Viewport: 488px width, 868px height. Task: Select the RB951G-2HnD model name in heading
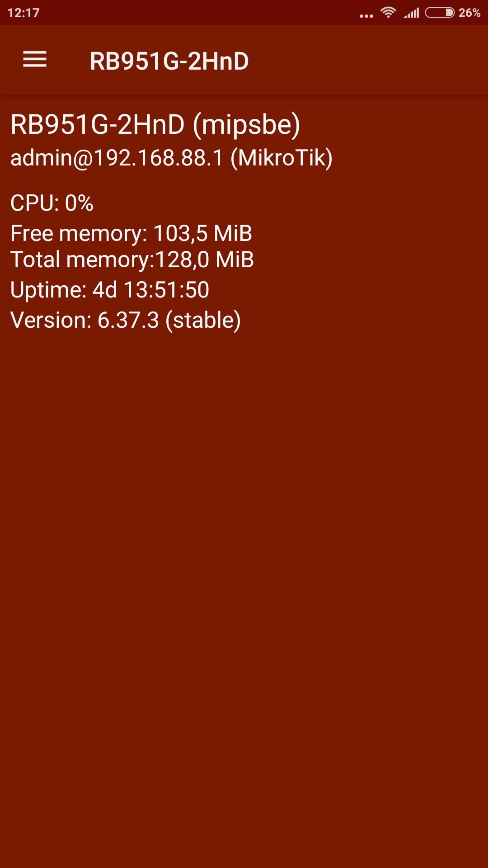98,125
